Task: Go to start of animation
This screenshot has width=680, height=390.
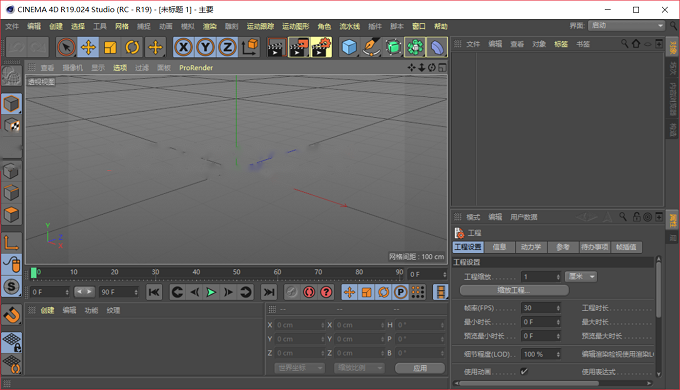Action: pos(154,292)
